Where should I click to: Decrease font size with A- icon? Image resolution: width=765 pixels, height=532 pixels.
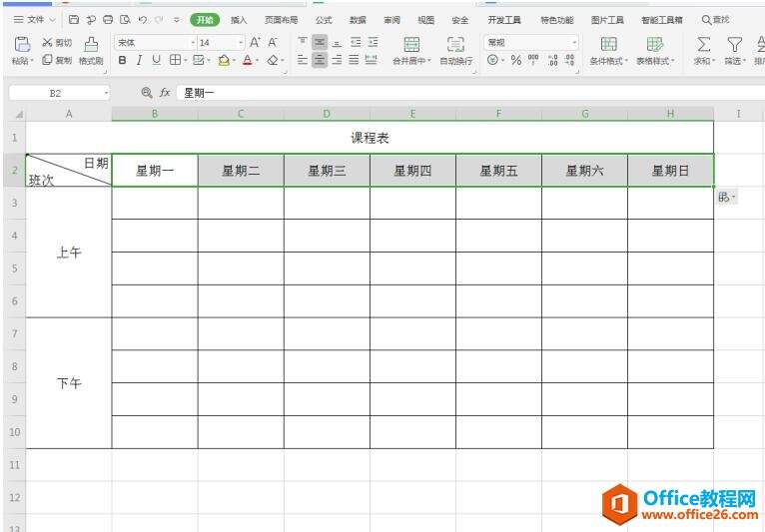pos(273,43)
